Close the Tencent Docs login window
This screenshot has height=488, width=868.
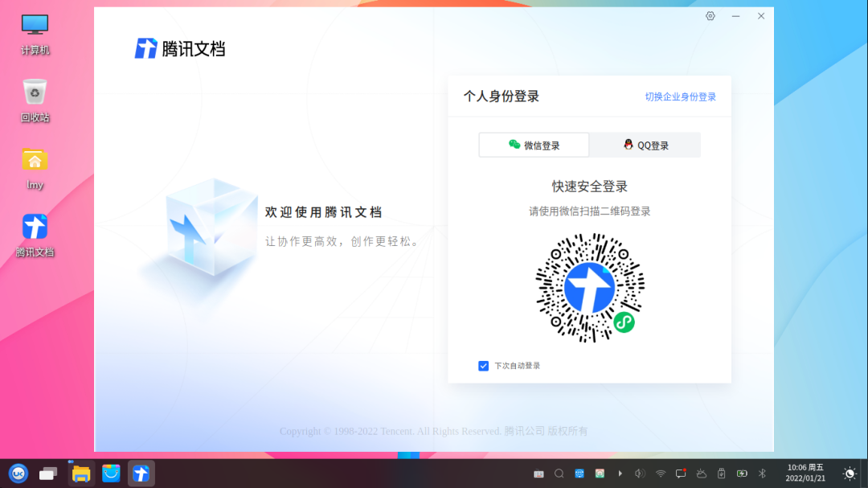click(761, 16)
